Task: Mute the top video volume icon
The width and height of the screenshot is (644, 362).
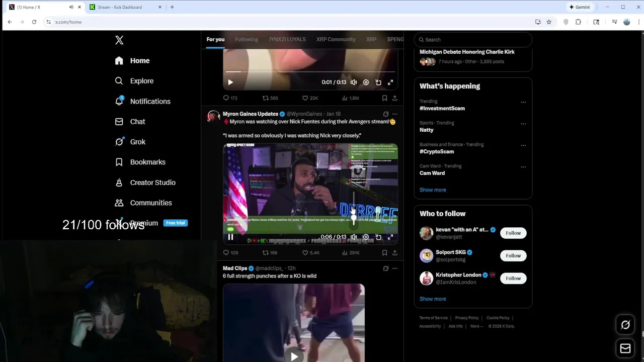Action: 354,82
